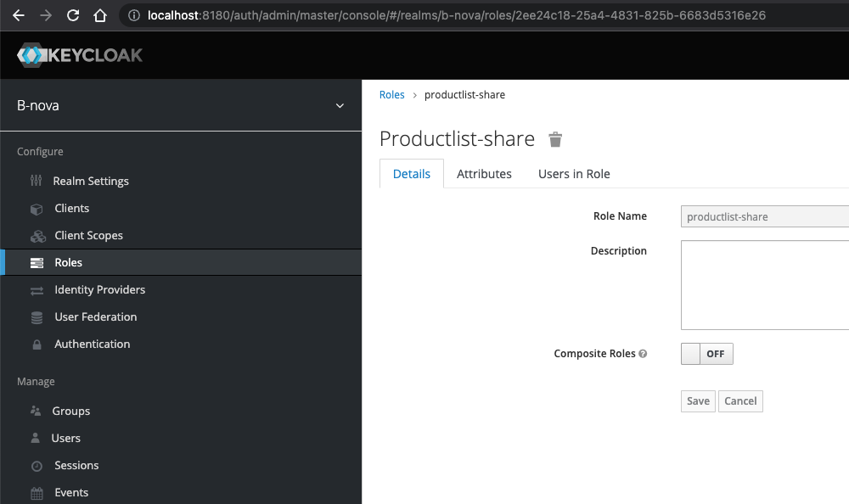Toggle the Composite Roles switch on
The image size is (849, 504).
706,354
